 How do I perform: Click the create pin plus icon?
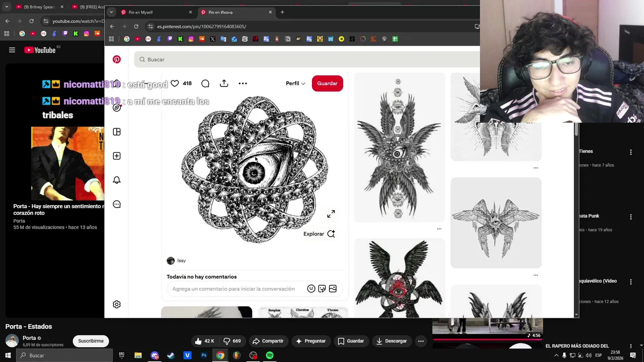117,156
